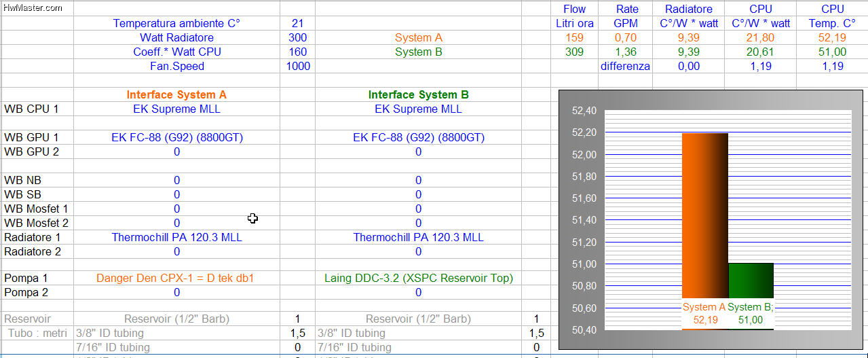868x358 pixels.
Task: Click the 'Litri ora' sub-header cell
Action: click(x=574, y=23)
